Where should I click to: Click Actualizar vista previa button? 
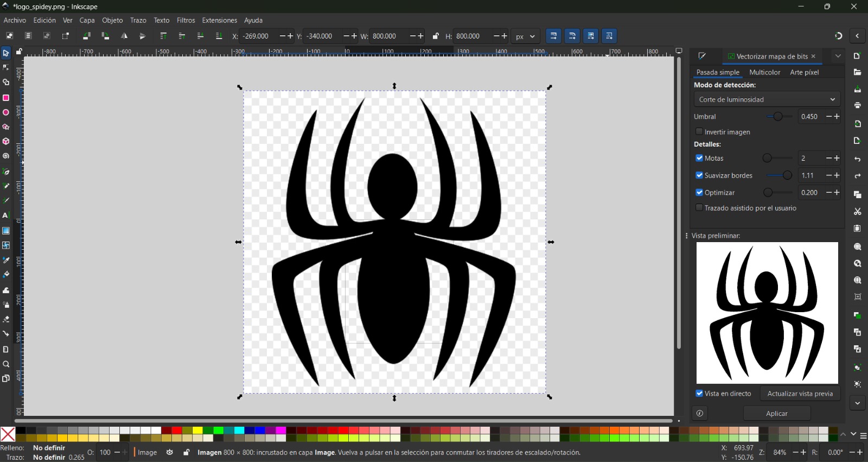coord(800,394)
